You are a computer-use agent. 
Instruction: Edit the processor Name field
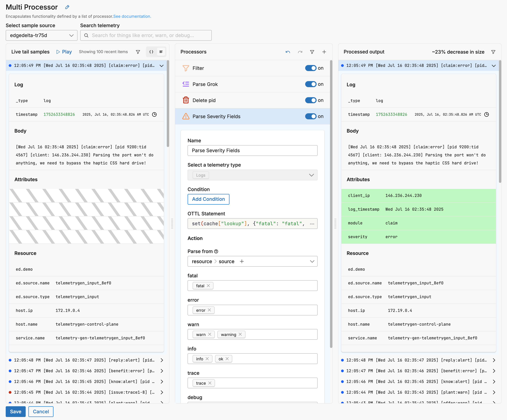pos(252,151)
